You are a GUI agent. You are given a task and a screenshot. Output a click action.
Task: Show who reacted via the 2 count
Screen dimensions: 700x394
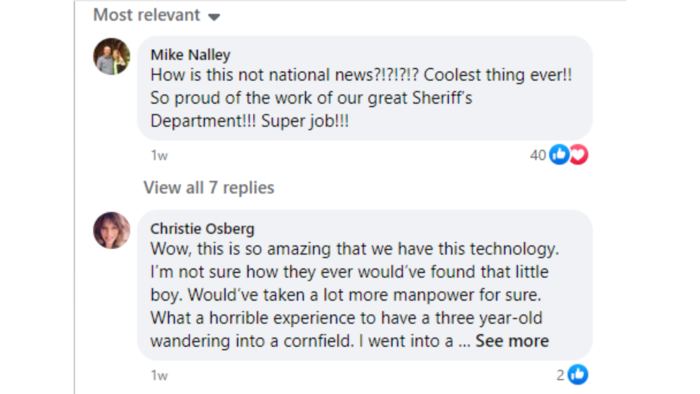pos(561,375)
